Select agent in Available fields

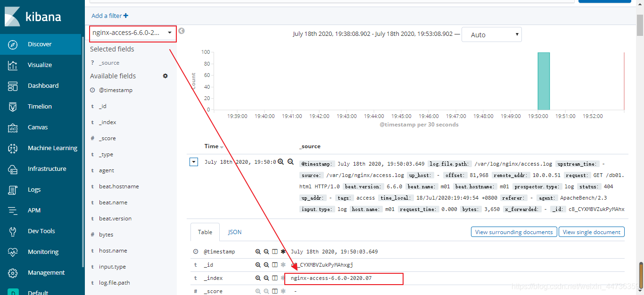click(107, 170)
